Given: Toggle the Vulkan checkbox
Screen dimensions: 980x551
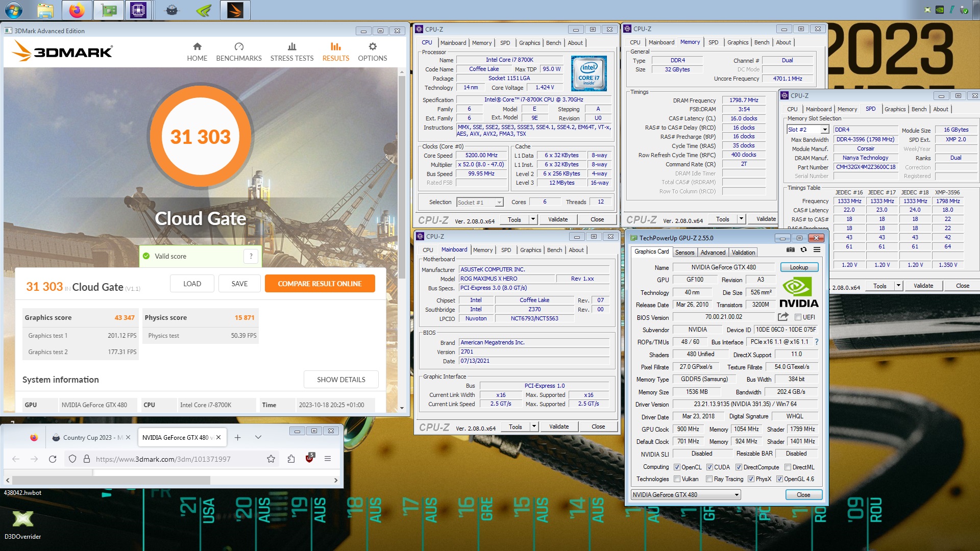Looking at the screenshot, I should [x=677, y=479].
